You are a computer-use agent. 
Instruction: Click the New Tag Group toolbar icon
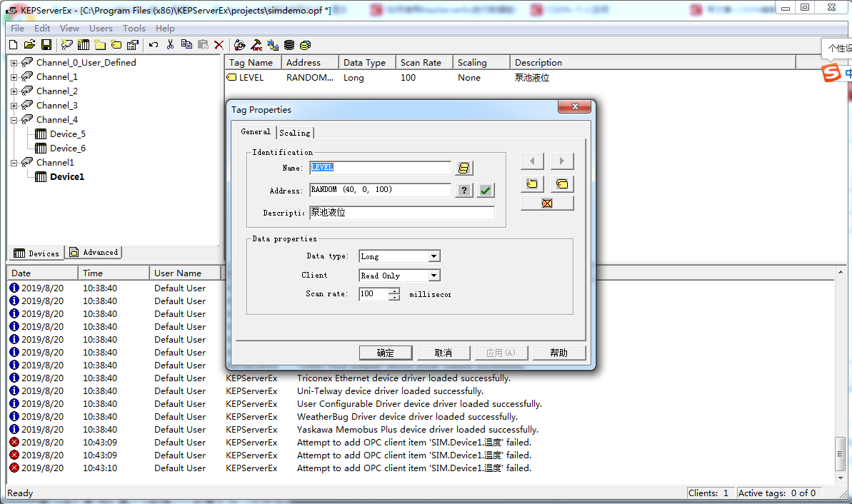100,45
